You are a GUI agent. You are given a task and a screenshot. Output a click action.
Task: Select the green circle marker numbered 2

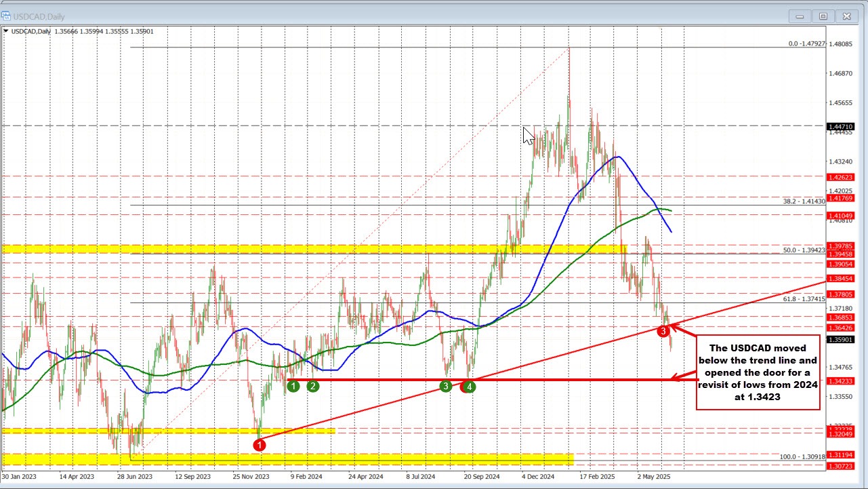coord(312,386)
